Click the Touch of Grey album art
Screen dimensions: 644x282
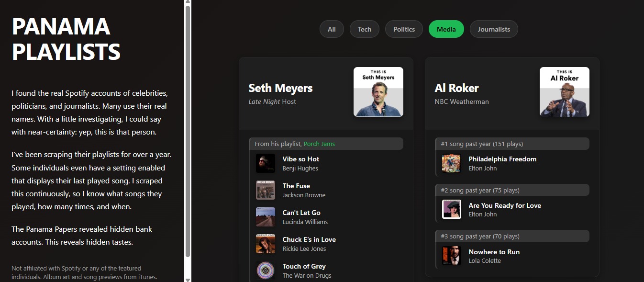(266, 271)
